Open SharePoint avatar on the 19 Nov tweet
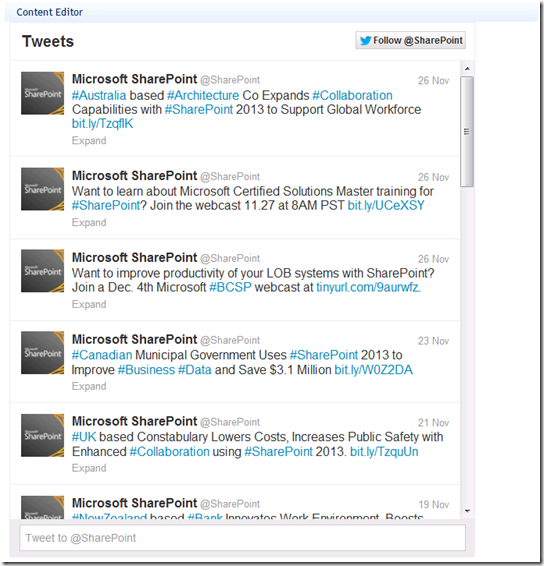This screenshot has width=544, height=566. tap(43, 507)
